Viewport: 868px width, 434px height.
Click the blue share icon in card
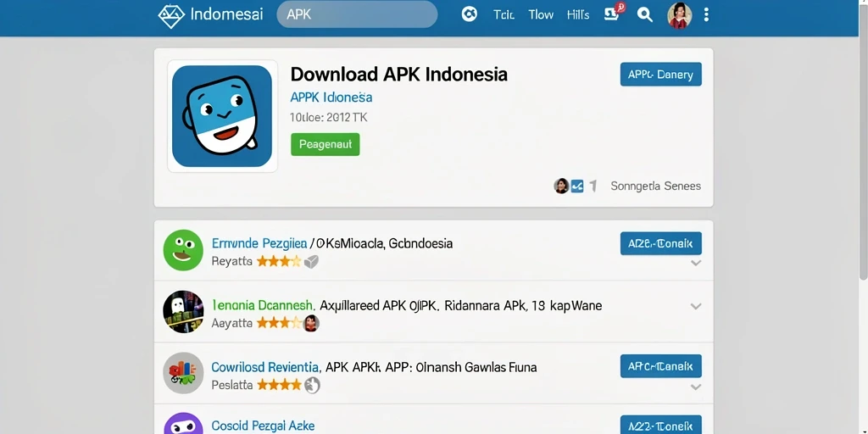pyautogui.click(x=577, y=186)
